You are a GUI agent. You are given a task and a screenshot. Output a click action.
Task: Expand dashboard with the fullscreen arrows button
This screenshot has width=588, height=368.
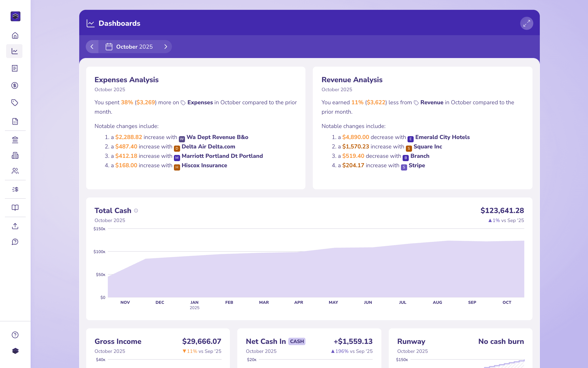click(x=527, y=23)
